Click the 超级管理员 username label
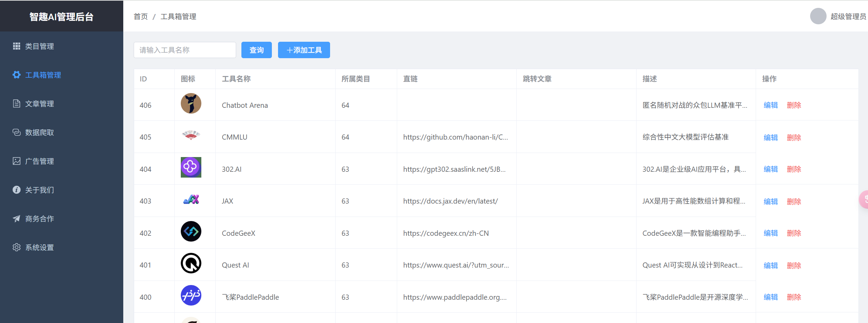Image resolution: width=868 pixels, height=323 pixels. [x=848, y=16]
